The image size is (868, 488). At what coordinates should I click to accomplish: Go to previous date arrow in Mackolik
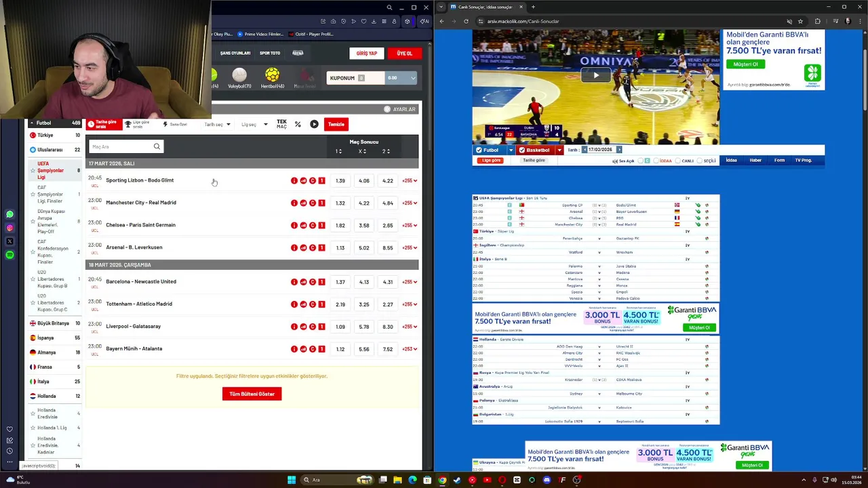pos(585,150)
